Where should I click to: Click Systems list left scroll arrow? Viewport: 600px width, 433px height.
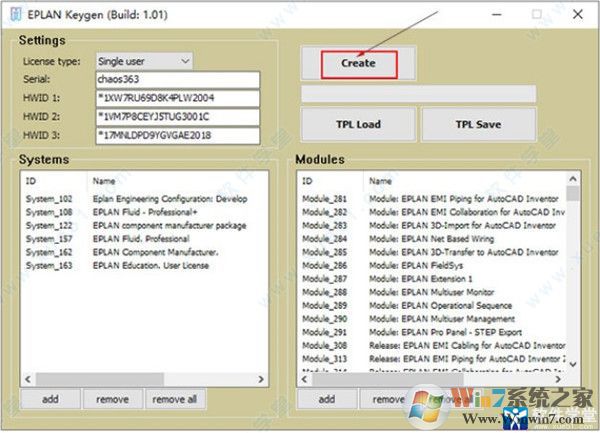point(28,379)
